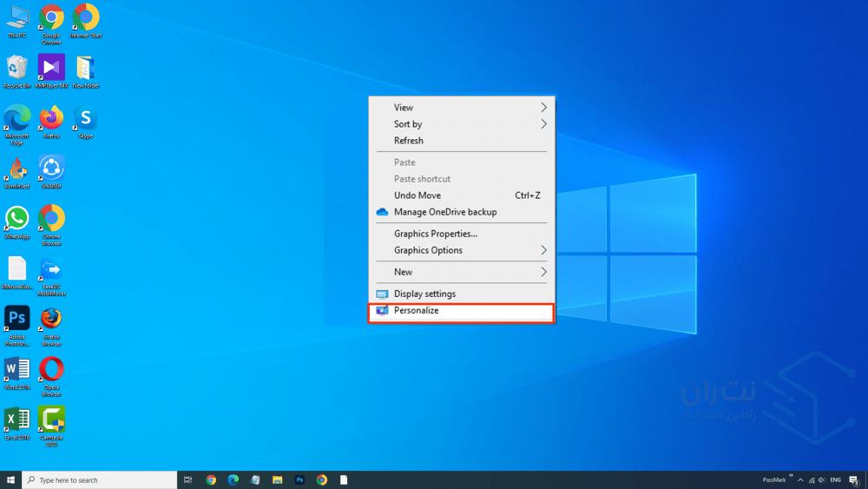Viewport: 868px width, 489px height.
Task: Open the network icon in system tray
Action: pos(812,480)
